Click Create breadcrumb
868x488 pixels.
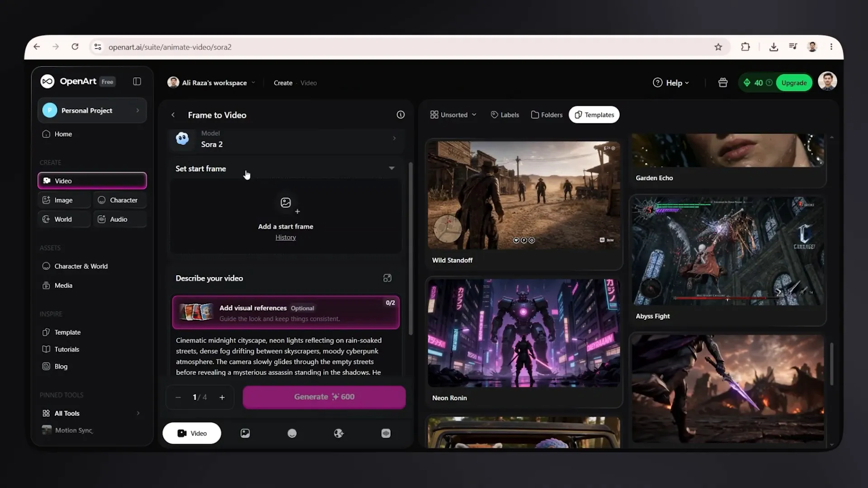click(x=283, y=83)
